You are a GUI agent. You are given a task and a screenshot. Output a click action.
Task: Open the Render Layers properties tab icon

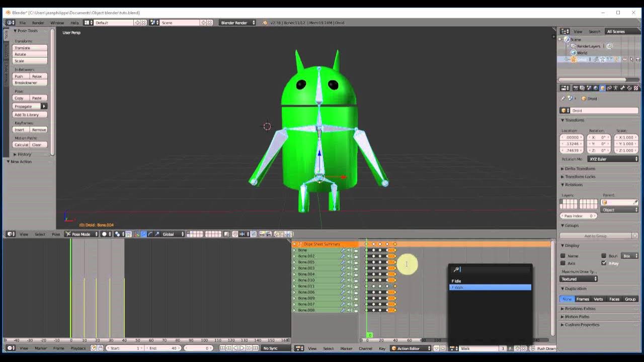click(x=582, y=88)
